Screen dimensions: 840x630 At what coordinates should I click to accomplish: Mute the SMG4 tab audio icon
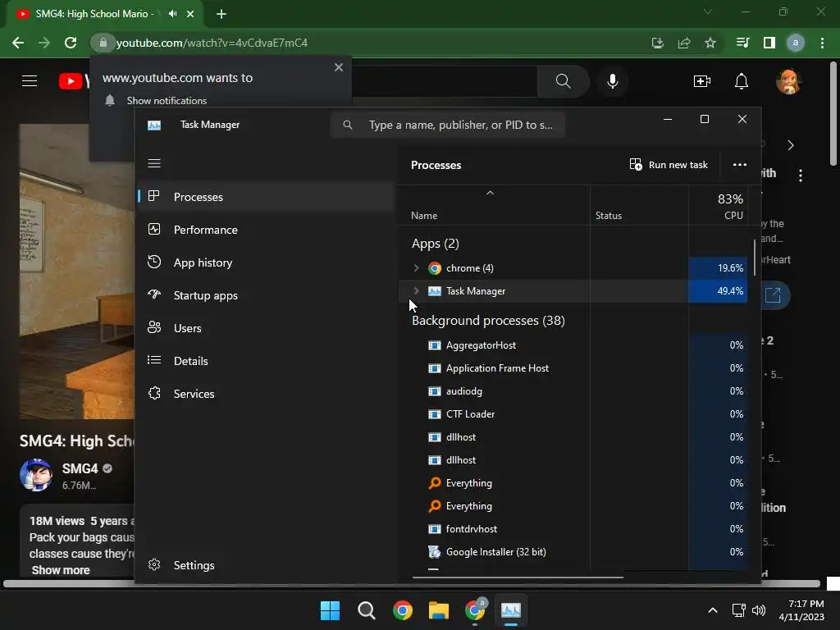click(x=172, y=14)
